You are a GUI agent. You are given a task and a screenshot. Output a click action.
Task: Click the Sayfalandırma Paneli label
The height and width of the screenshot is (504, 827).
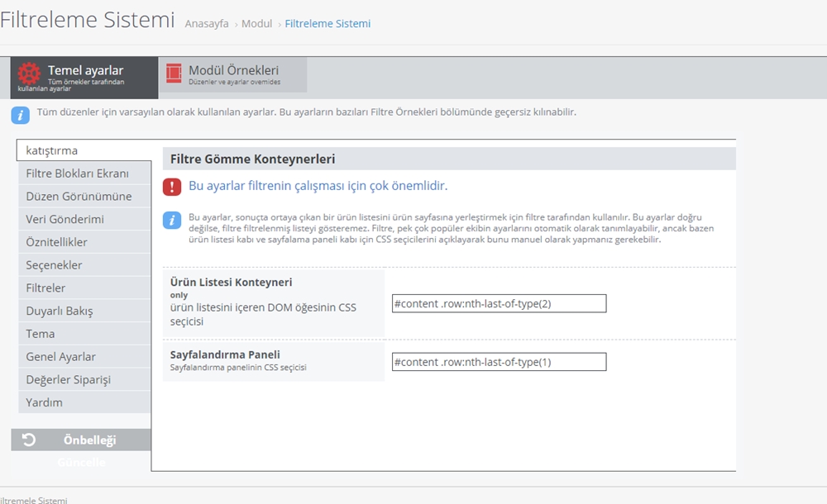(x=225, y=354)
